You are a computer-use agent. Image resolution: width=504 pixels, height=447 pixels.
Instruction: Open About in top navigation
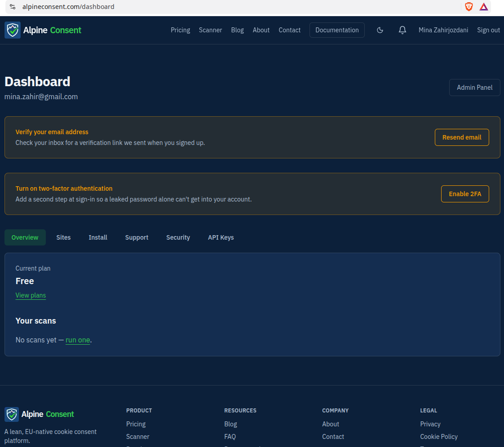(261, 30)
